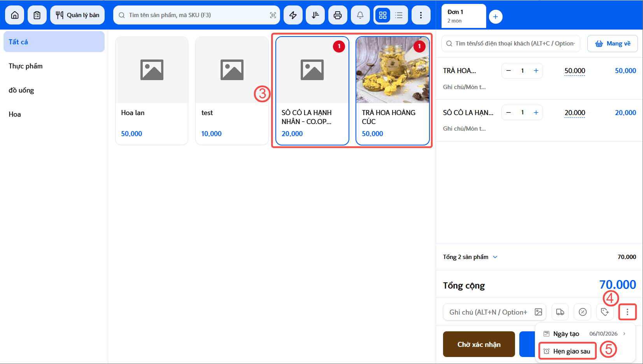The image size is (643, 364).
Task: Select TRÀ HOA HOÀNG CÚC product card
Action: coord(392,91)
